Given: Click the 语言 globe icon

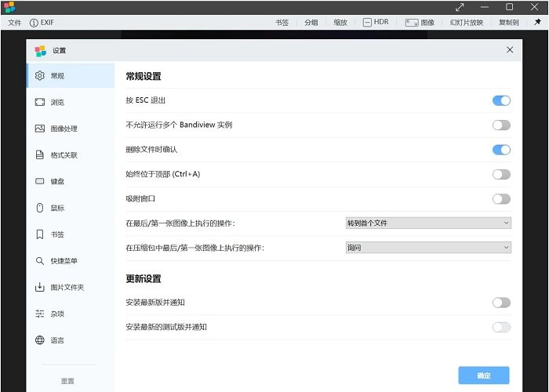Looking at the screenshot, I should [40, 340].
